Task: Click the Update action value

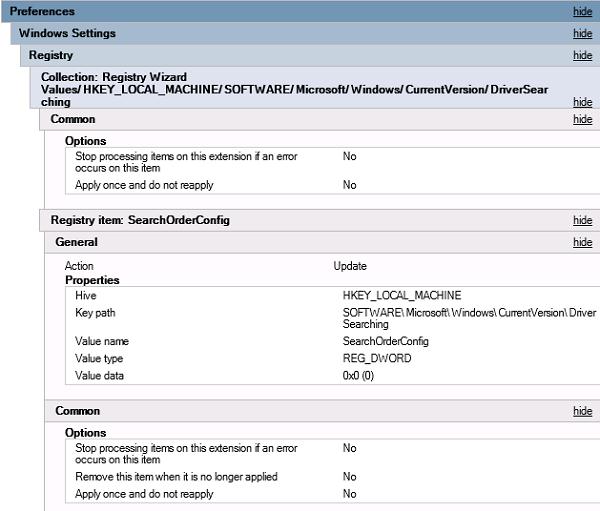Action: pos(350,266)
